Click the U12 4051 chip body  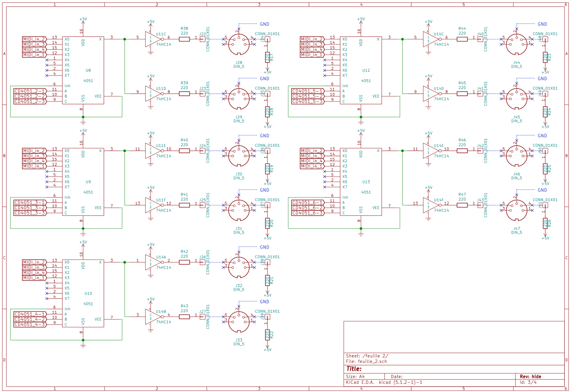point(361,70)
